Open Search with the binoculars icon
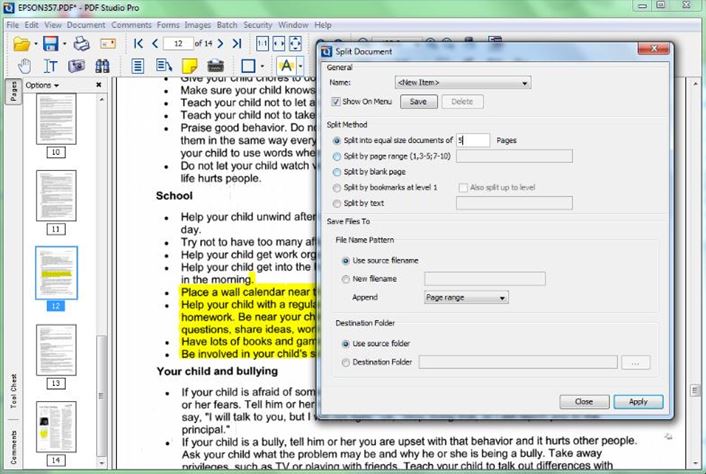The height and width of the screenshot is (474, 706). point(102,66)
